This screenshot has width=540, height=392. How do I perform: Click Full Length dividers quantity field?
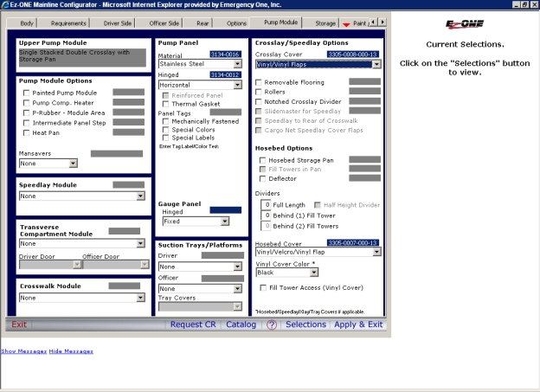pos(266,205)
